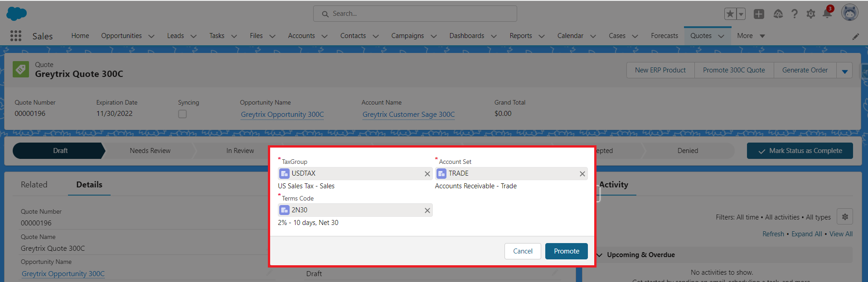Click Promote 300C Quote button
This screenshot has width=868, height=282.
coord(734,70)
